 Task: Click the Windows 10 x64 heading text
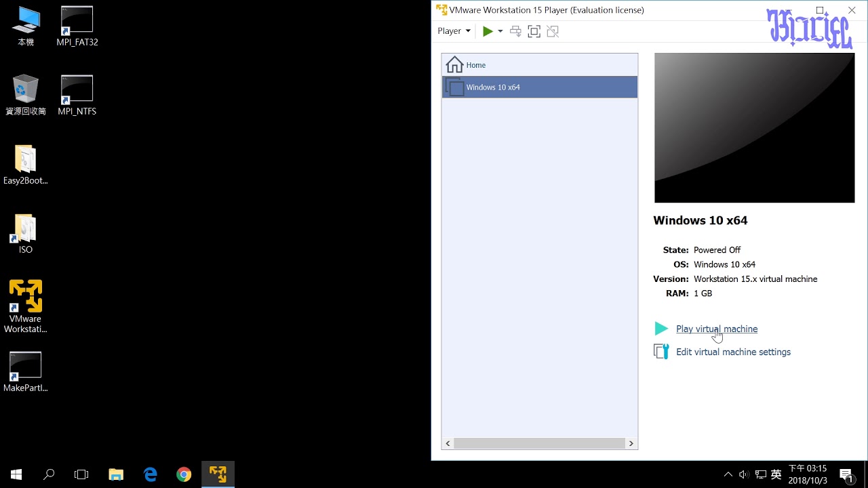701,220
